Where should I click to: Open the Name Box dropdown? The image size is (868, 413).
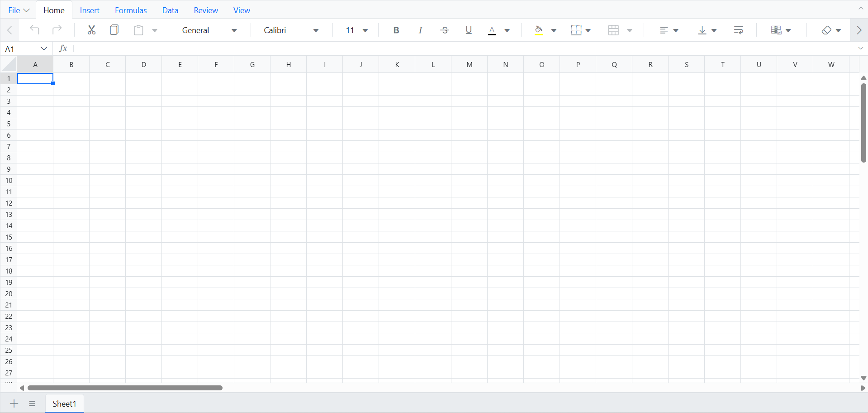(x=44, y=48)
